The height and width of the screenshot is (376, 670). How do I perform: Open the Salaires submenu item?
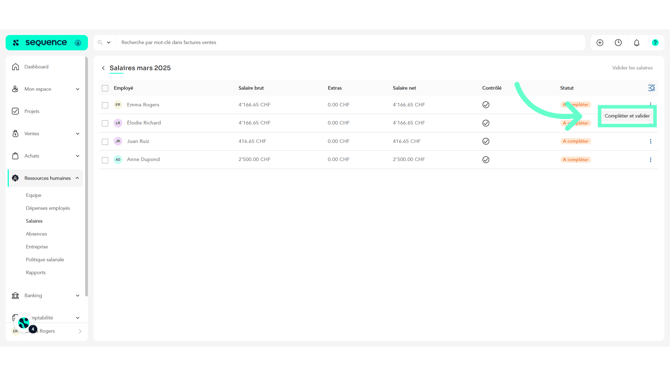[34, 221]
